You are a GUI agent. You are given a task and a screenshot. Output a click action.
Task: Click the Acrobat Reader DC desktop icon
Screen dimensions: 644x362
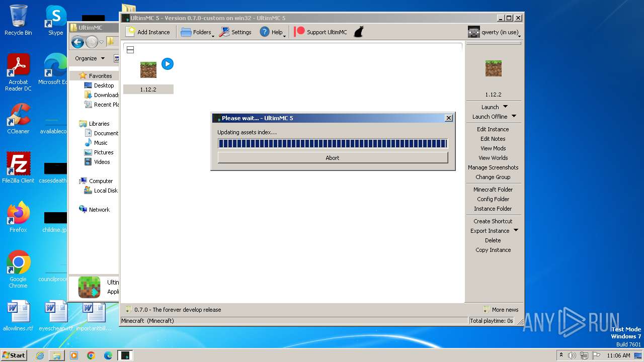[18, 72]
